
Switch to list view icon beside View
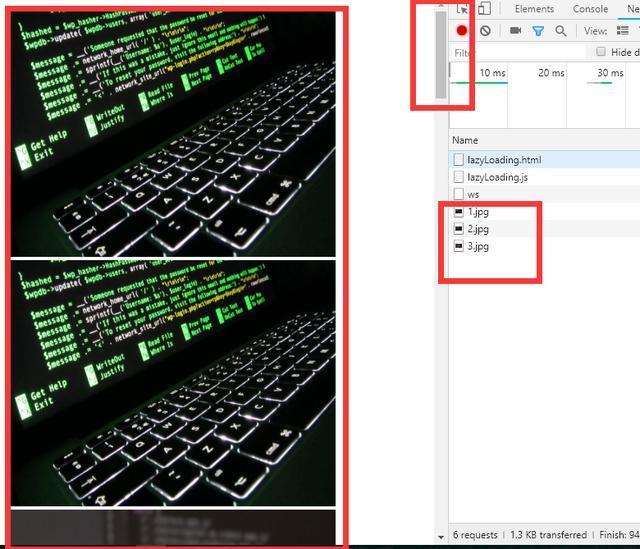(x=623, y=31)
